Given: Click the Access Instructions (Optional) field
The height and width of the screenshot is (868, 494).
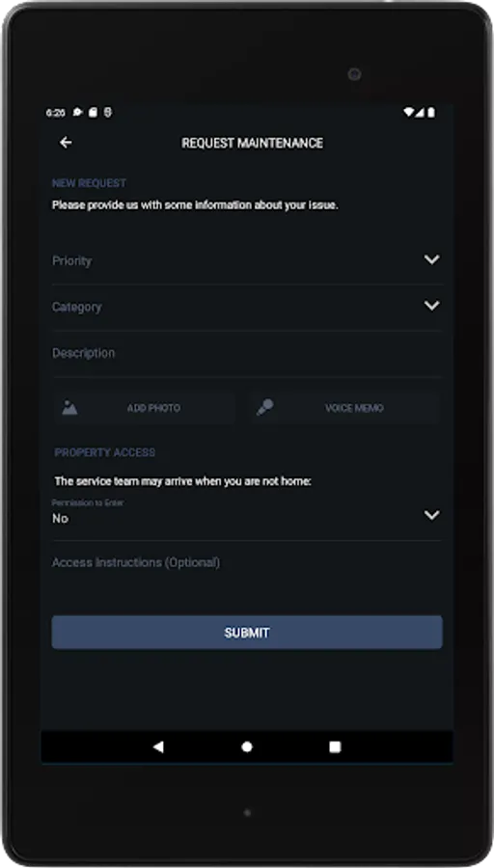Looking at the screenshot, I should [247, 563].
